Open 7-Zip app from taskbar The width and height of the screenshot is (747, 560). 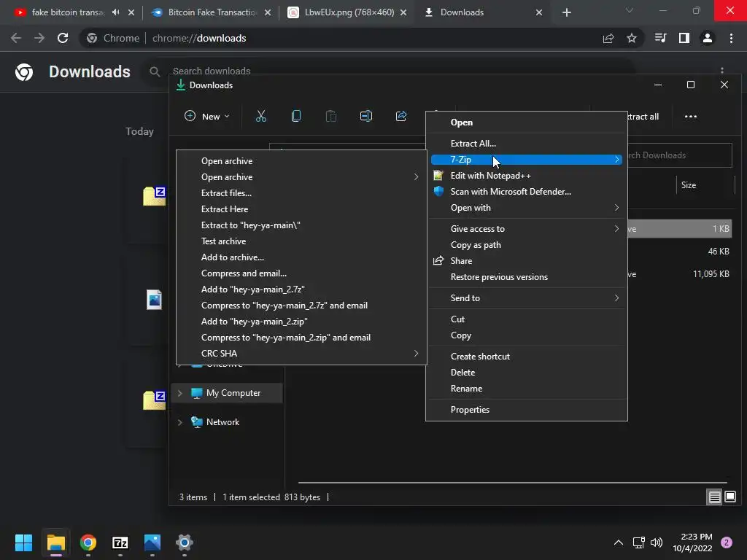(x=120, y=542)
